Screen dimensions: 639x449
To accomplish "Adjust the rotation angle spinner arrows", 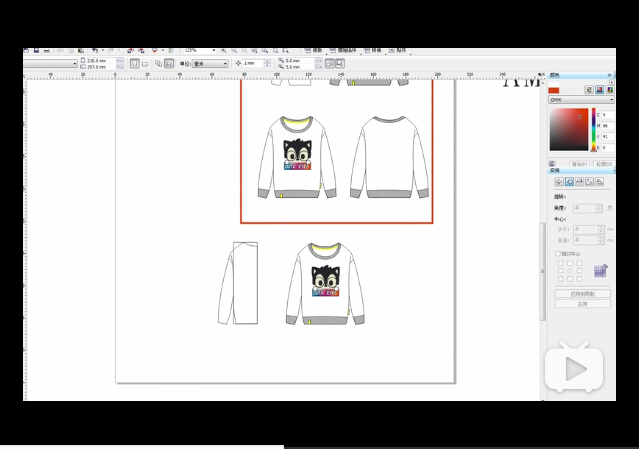I will point(598,208).
